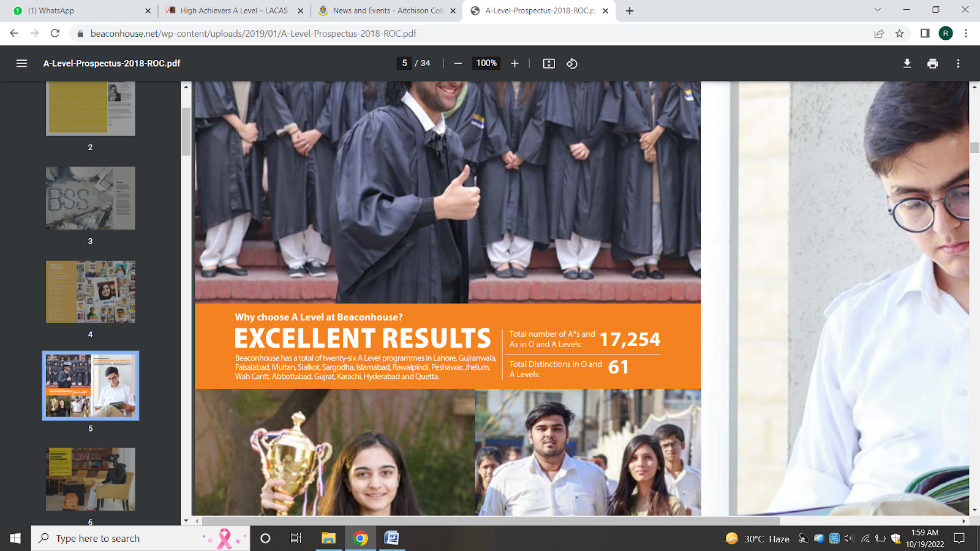Open the Chrome profile R avatar
The width and height of the screenshot is (980, 551).
(946, 33)
